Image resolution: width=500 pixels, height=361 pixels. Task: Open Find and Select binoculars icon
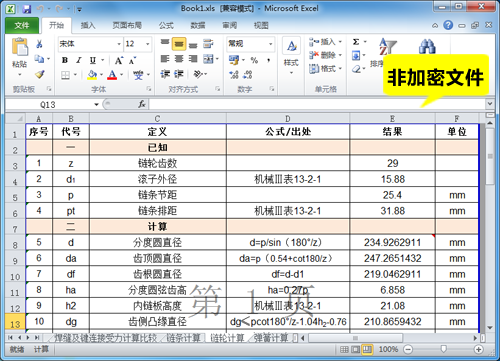pos(427,46)
